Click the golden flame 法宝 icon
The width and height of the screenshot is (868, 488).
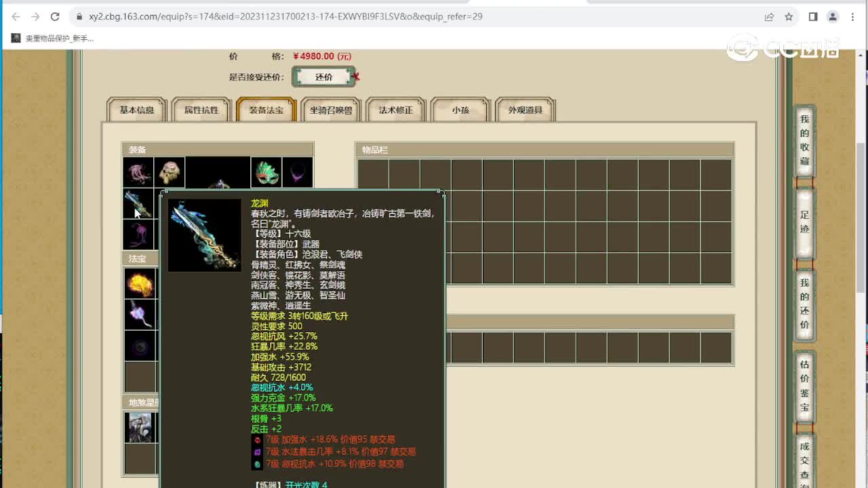click(140, 283)
